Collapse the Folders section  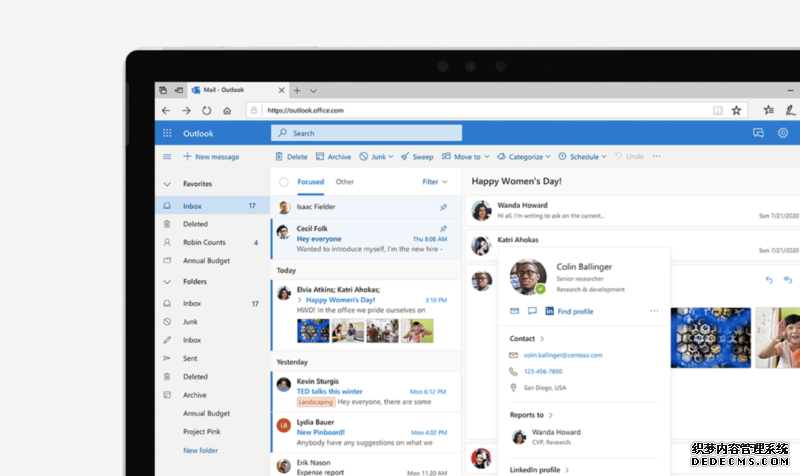(167, 282)
